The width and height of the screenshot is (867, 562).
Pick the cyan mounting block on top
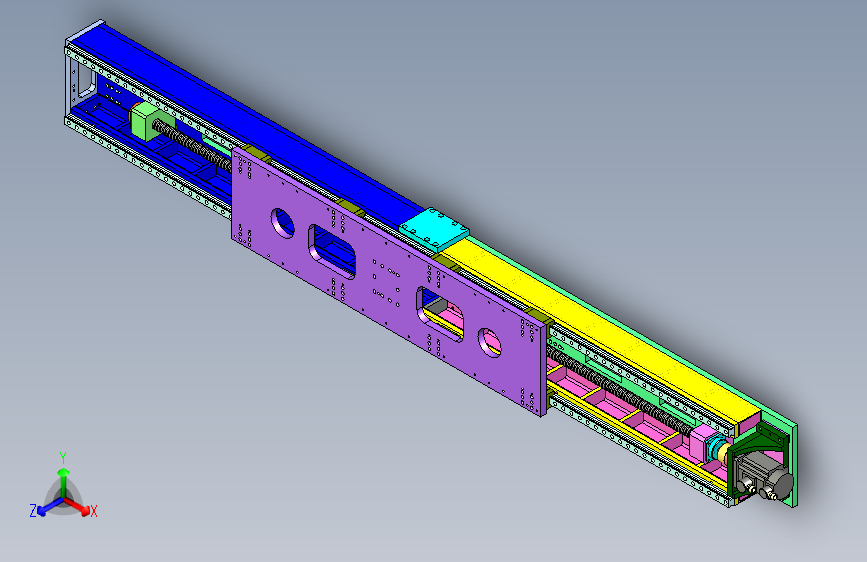(x=434, y=230)
